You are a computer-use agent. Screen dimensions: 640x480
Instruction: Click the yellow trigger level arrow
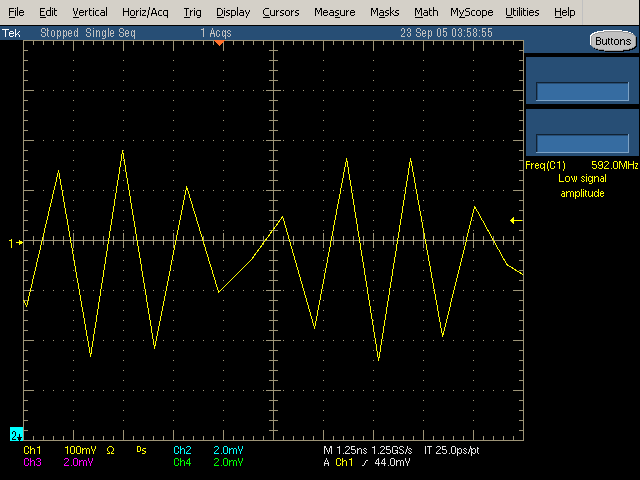click(x=515, y=220)
